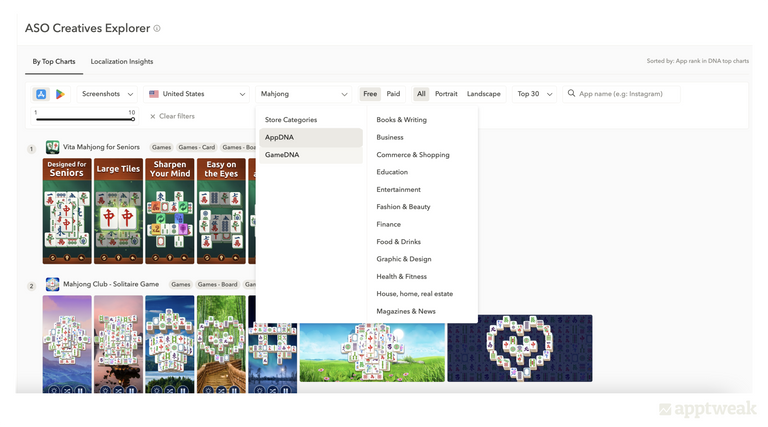Select Food & Drinks category
The width and height of the screenshot is (768, 427).
(399, 242)
